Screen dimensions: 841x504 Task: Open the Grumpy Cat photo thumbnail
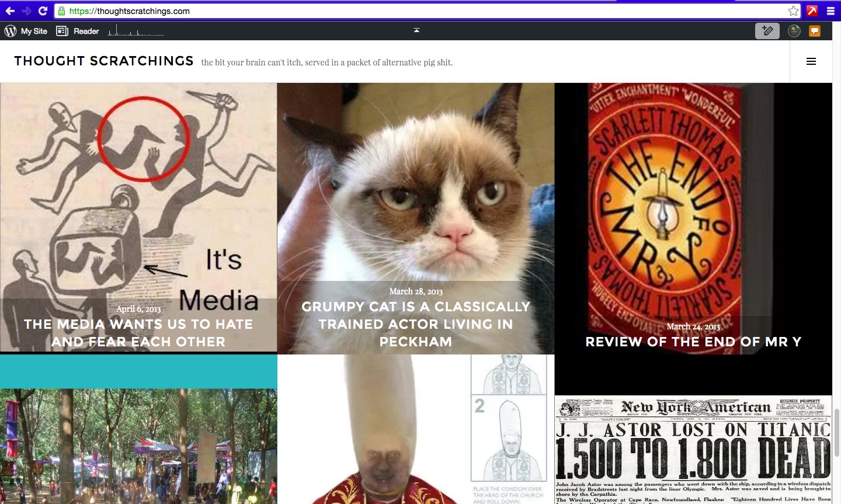click(416, 218)
